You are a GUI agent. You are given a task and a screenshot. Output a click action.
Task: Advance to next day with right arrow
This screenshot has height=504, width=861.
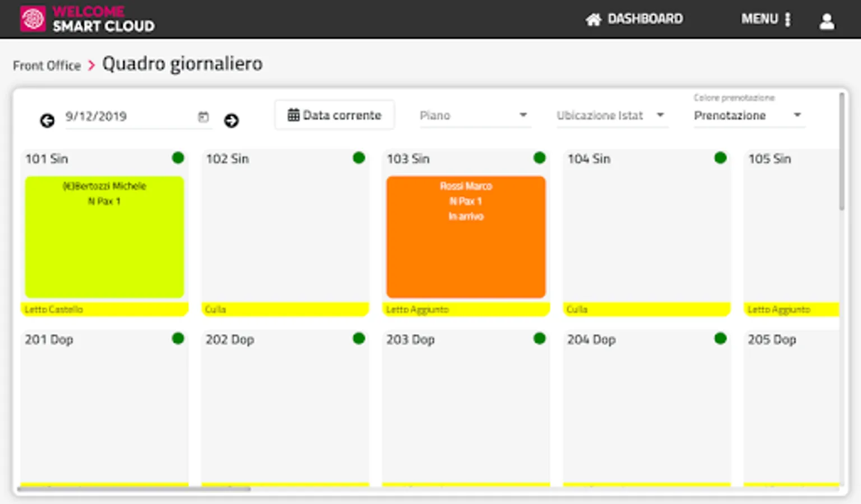point(231,120)
